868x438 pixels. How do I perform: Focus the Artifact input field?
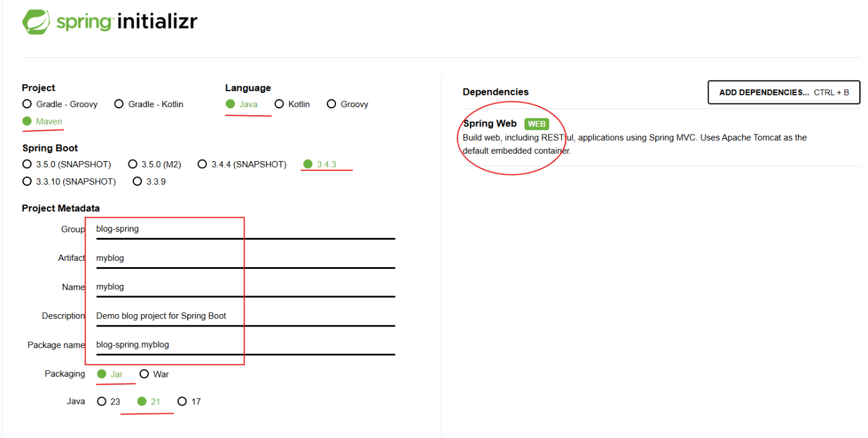coord(245,258)
